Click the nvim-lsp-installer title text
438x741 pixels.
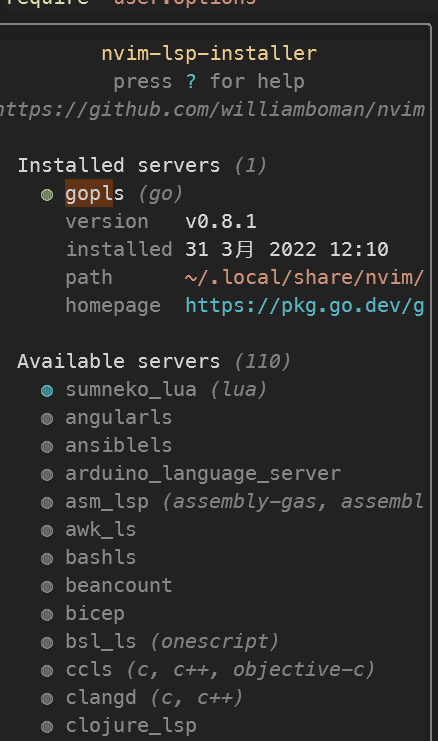click(209, 53)
